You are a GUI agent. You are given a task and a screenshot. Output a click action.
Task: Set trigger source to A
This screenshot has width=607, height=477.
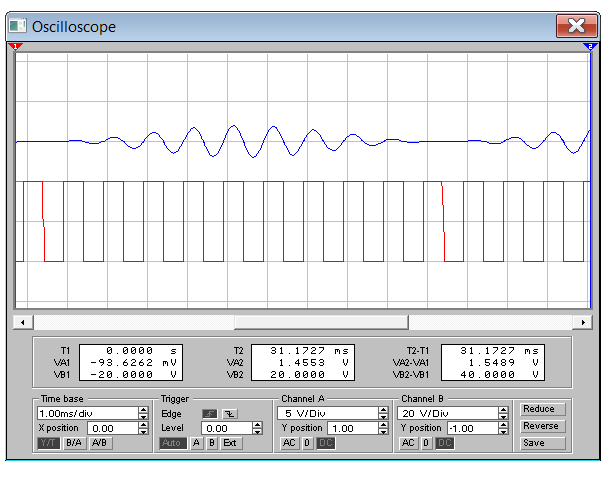coord(197,443)
